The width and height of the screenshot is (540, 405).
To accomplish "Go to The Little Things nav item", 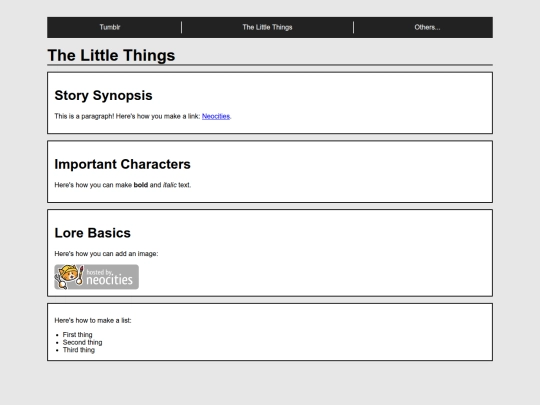I will [267, 27].
